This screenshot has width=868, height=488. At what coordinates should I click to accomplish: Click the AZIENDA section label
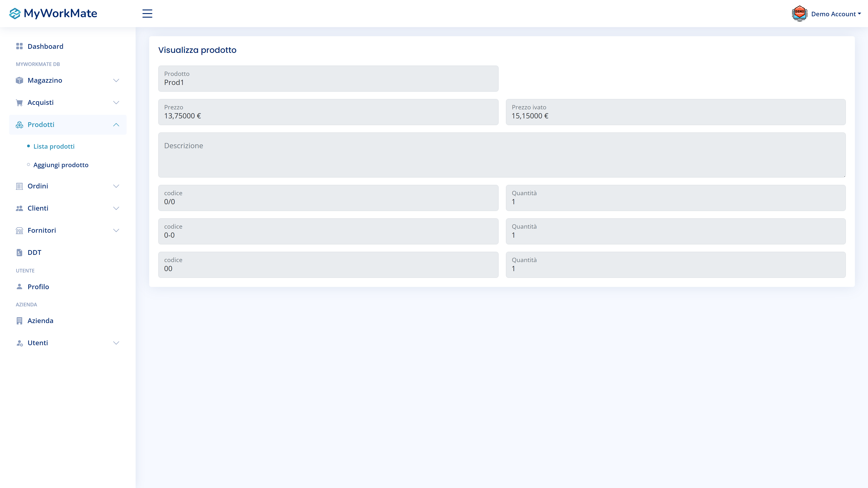click(x=26, y=305)
